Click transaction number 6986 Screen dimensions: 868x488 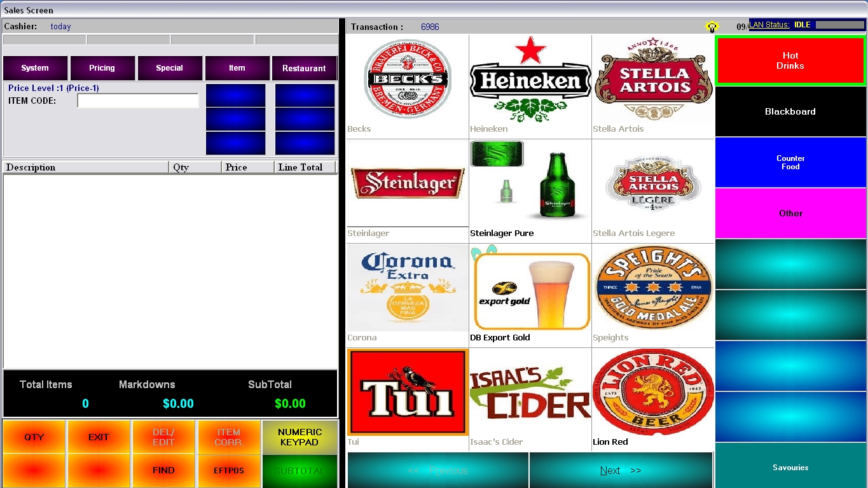tap(430, 27)
